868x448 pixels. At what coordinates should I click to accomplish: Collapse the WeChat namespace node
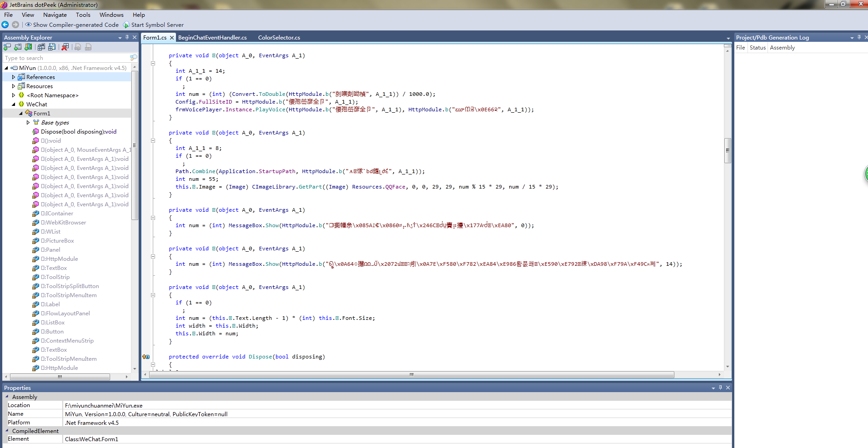pos(14,104)
